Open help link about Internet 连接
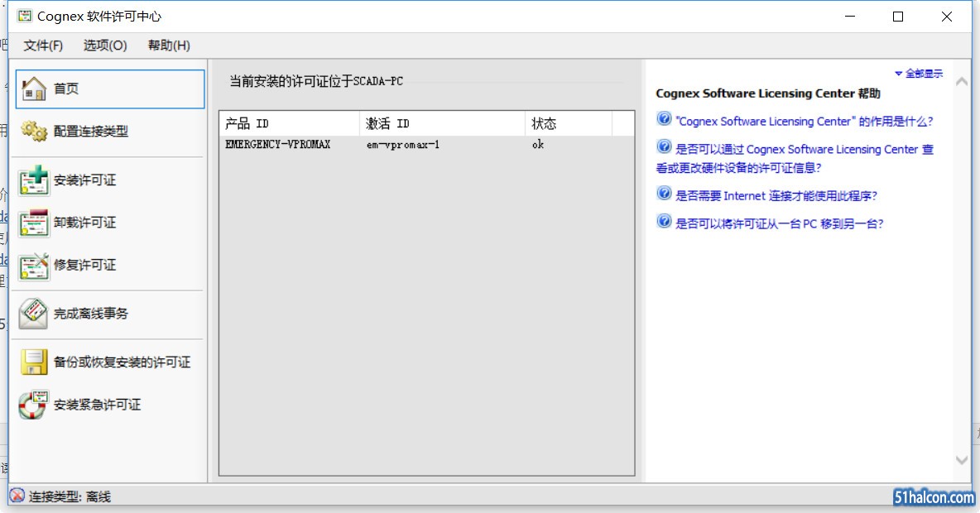 click(x=776, y=195)
